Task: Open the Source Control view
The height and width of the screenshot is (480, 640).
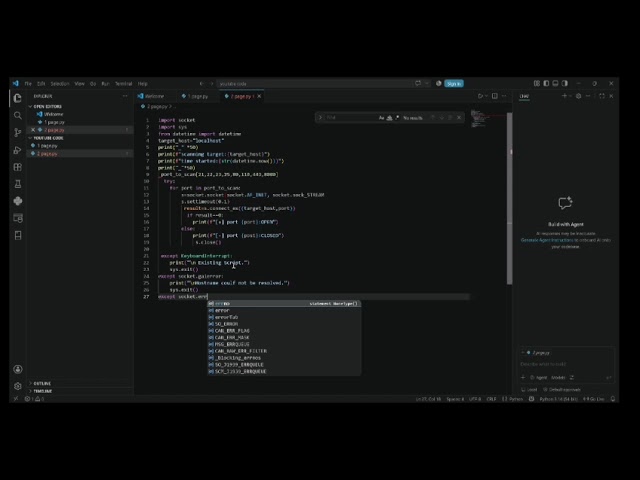Action: click(x=18, y=133)
